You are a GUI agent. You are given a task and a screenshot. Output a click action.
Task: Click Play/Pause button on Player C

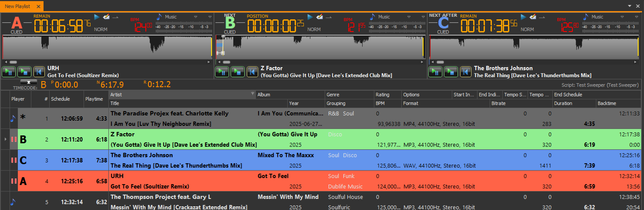click(x=435, y=72)
